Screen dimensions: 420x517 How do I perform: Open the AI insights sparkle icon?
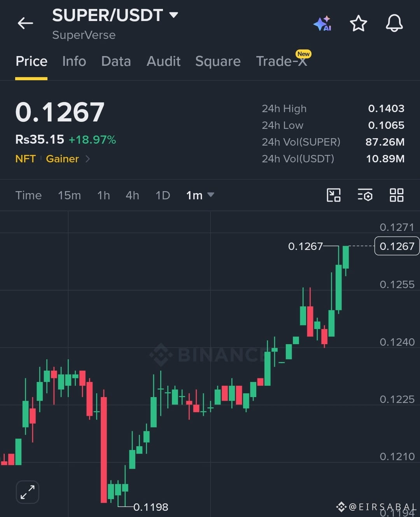[322, 23]
